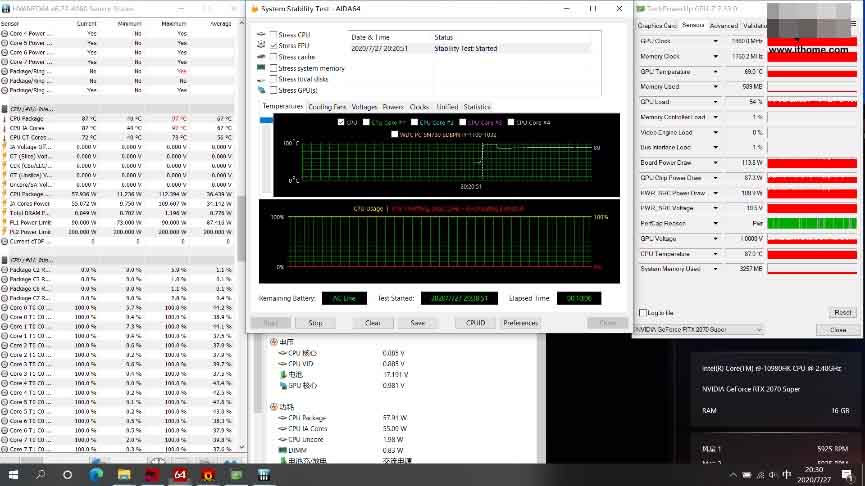Click the AIDA64 sensor list vertical scrollbar
Viewport: 865px width, 486px height.
pos(258,375)
